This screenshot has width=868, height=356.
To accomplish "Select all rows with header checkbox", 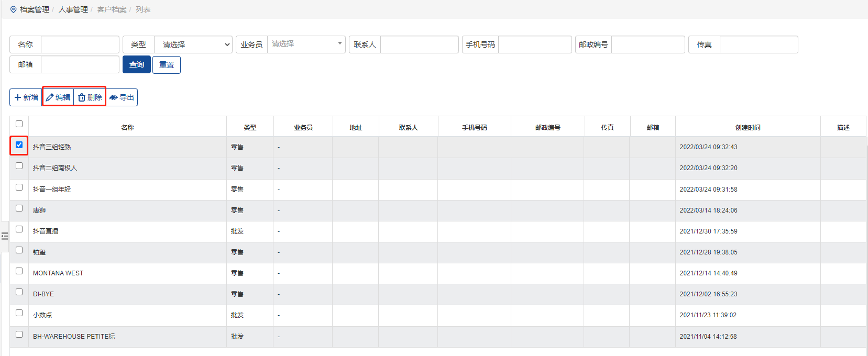I will coord(19,124).
